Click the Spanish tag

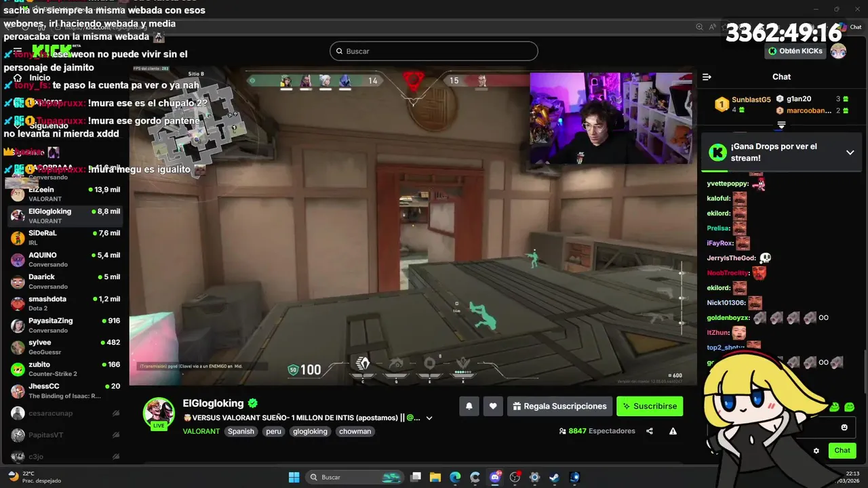click(241, 431)
